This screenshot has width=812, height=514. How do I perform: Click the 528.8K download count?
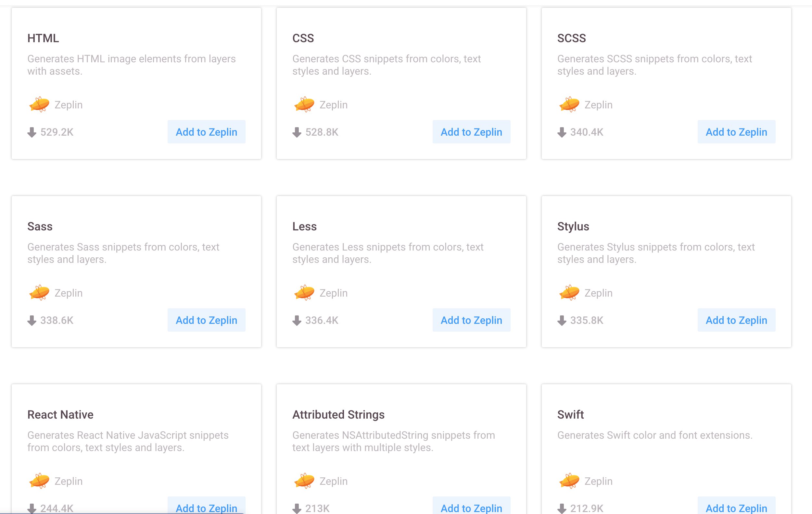coord(322,132)
